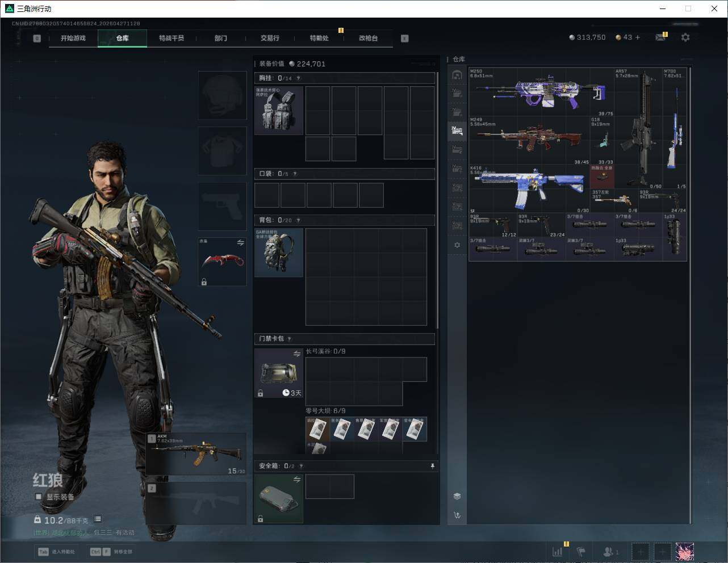
Task: Switch to the 开始游戏 tab
Action: [x=73, y=38]
